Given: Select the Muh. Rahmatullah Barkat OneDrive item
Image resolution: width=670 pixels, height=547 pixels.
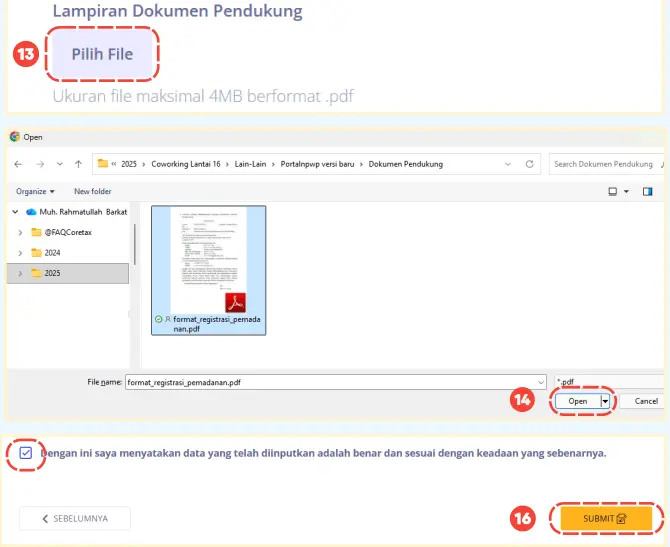Looking at the screenshot, I should pos(77,212).
